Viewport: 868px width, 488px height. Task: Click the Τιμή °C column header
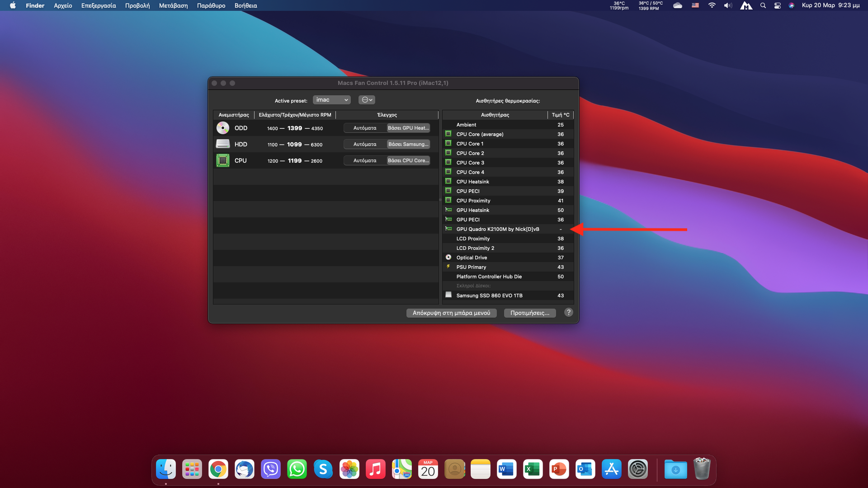[561, 115]
